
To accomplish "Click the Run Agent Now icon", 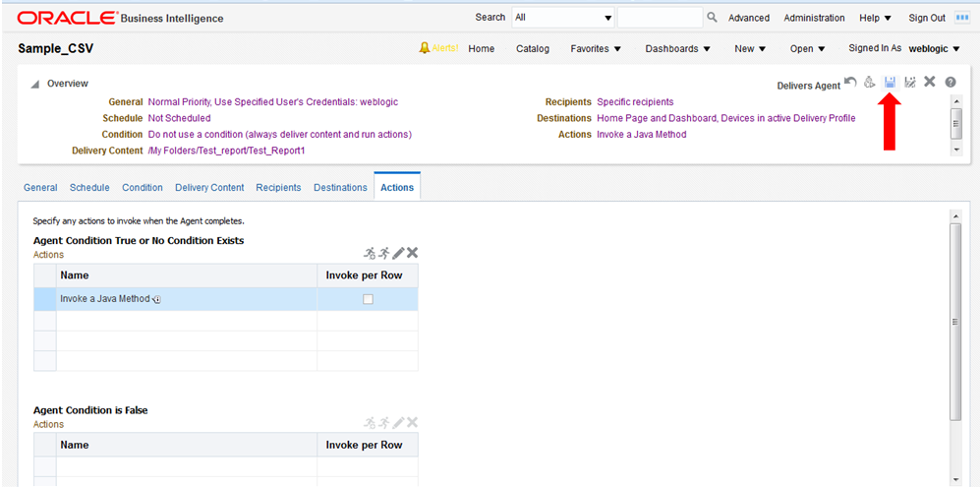I will (x=869, y=82).
